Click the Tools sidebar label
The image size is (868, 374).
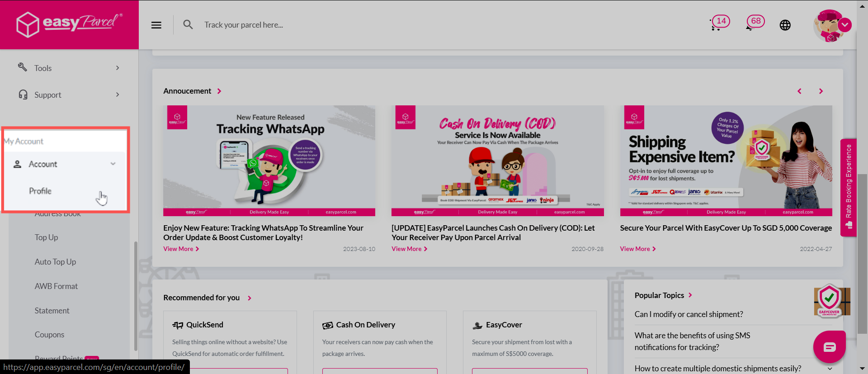tap(43, 68)
